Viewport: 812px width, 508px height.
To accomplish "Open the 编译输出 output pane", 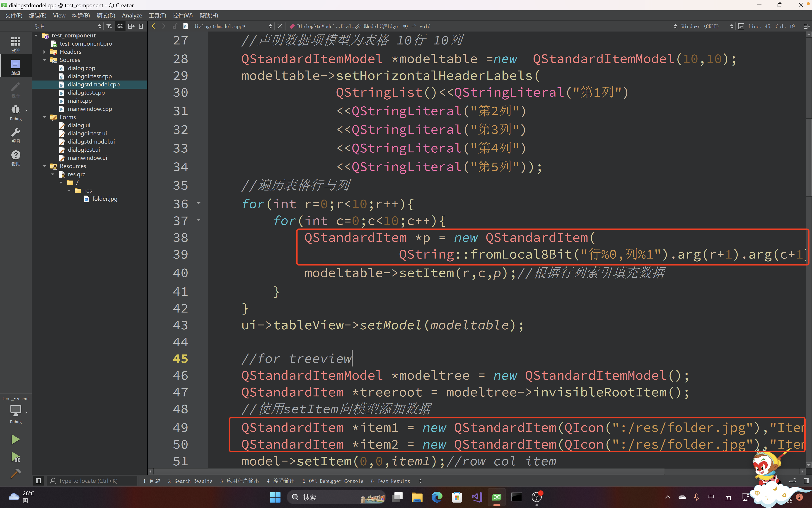I will (281, 481).
